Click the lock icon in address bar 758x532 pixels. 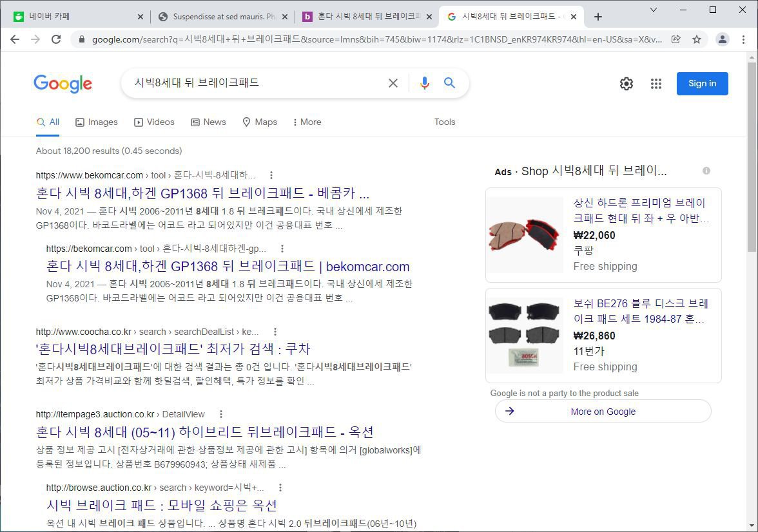point(82,40)
